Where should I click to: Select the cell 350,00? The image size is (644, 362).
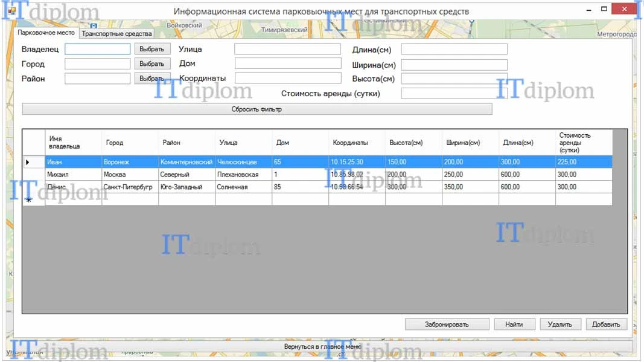pos(470,187)
